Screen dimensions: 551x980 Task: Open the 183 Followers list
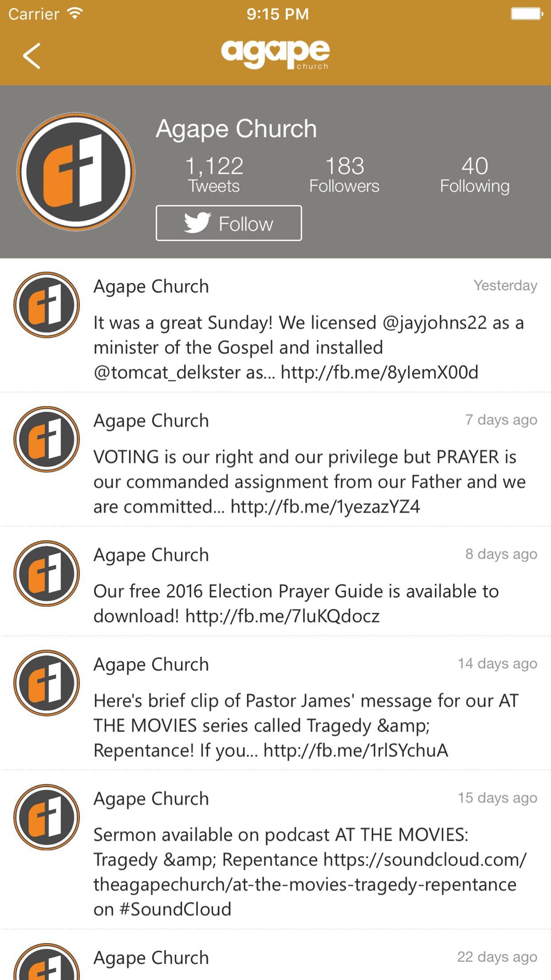click(x=344, y=174)
